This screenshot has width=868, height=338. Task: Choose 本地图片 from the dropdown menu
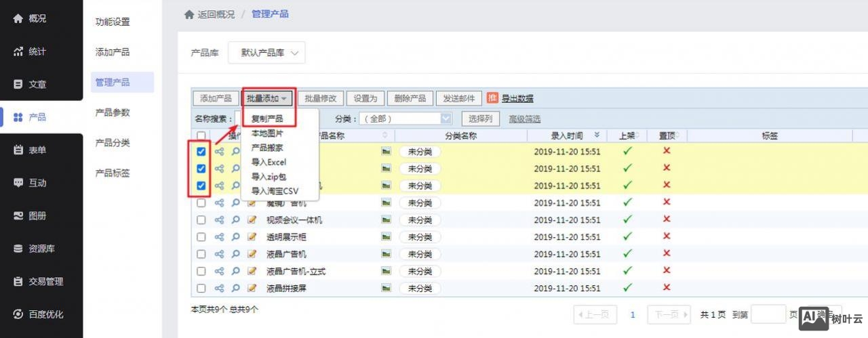pyautogui.click(x=267, y=133)
